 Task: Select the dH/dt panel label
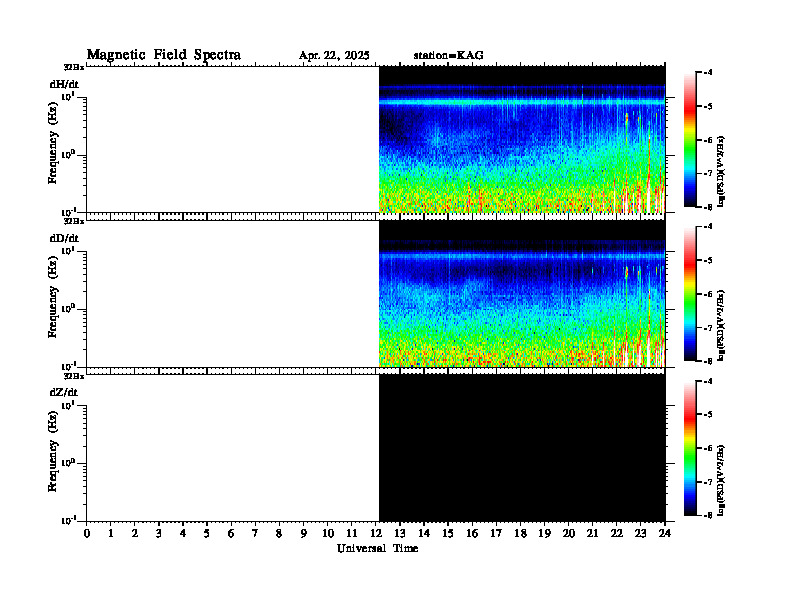tap(64, 84)
